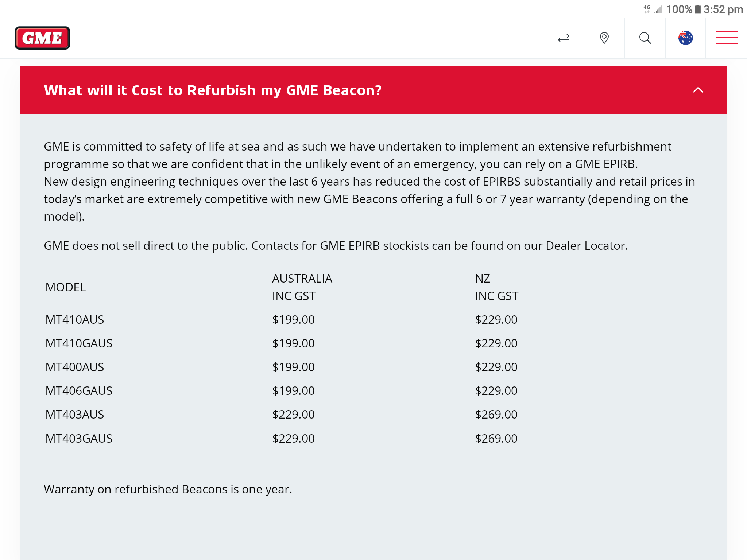Click the MT406GAUS model name
The height and width of the screenshot is (560, 747).
click(x=79, y=390)
